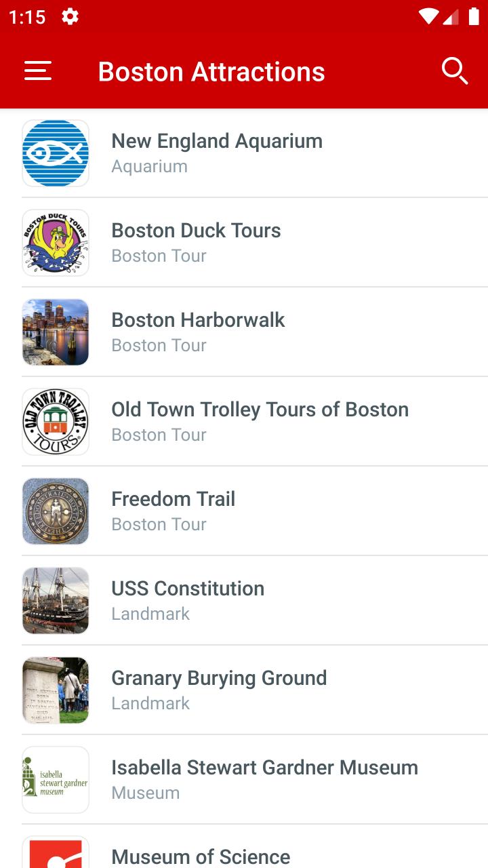Screen dimensions: 488x868
Task: Select Boston Duck Tours entry
Action: point(244,243)
